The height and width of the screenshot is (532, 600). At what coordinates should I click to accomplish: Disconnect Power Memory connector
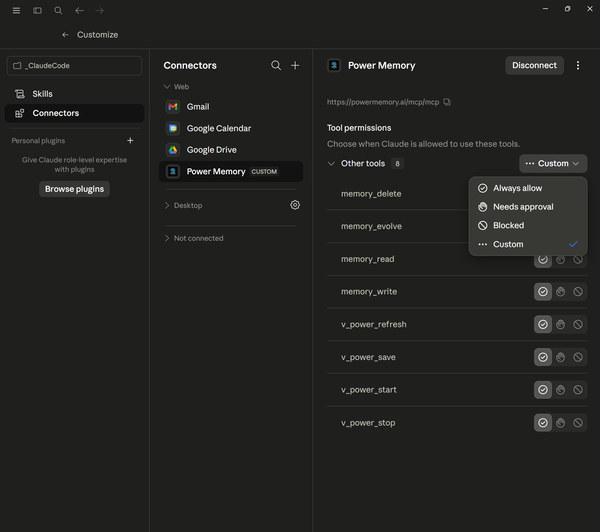[x=534, y=65]
